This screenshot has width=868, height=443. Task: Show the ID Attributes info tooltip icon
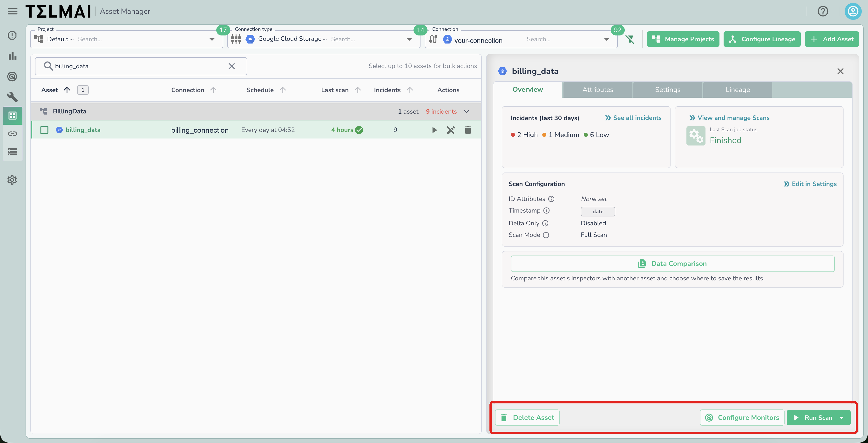pos(551,199)
